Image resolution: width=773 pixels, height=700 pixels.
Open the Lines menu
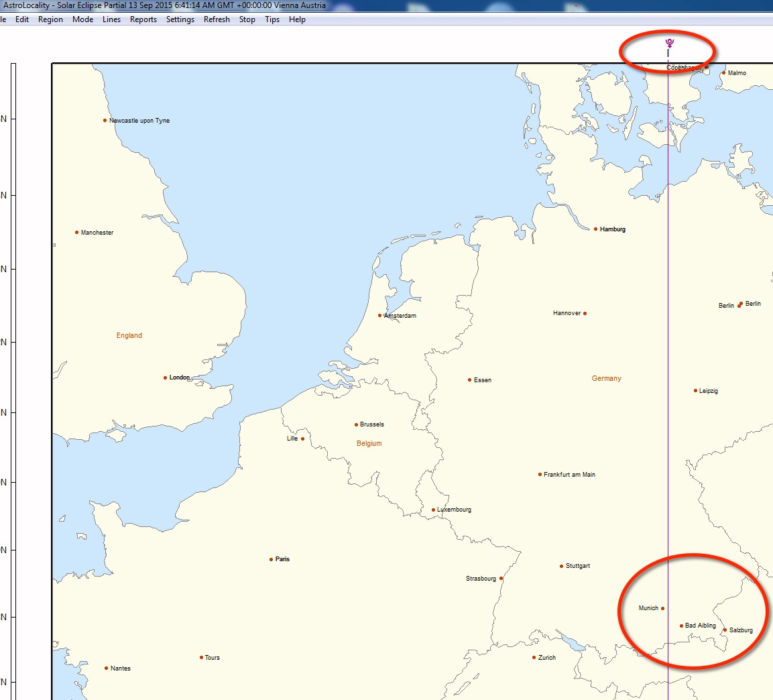coord(111,19)
